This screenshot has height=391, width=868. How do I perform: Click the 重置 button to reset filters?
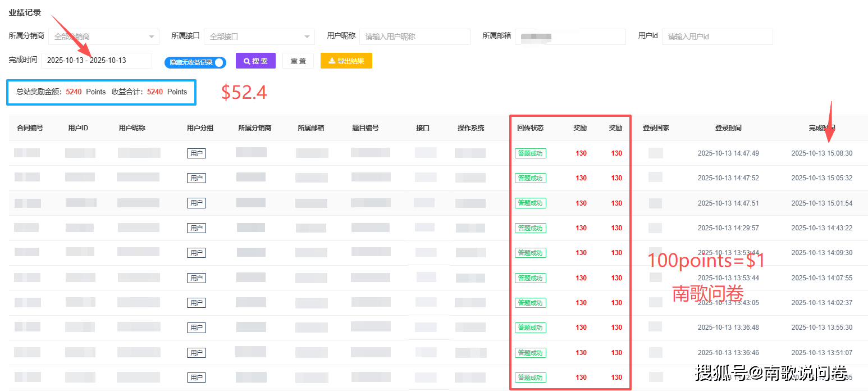coord(298,61)
